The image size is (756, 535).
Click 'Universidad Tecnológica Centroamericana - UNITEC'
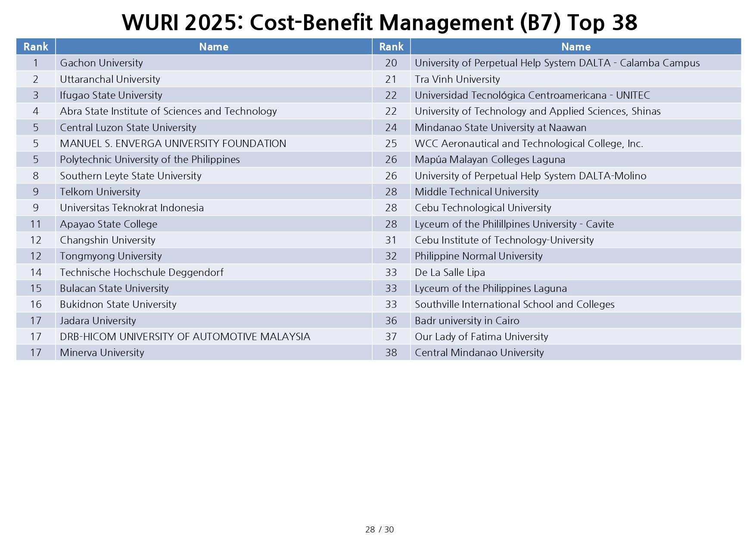(532, 95)
